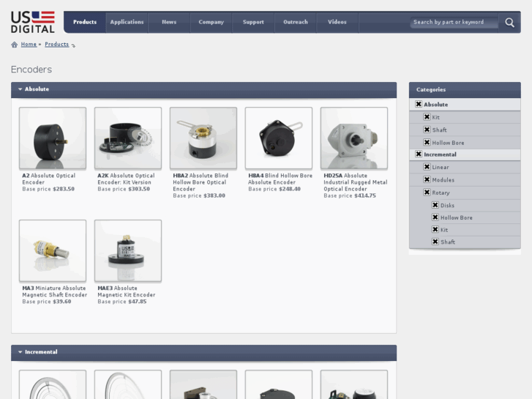Click the Encoders page heading
The height and width of the screenshot is (399, 532).
31,70
